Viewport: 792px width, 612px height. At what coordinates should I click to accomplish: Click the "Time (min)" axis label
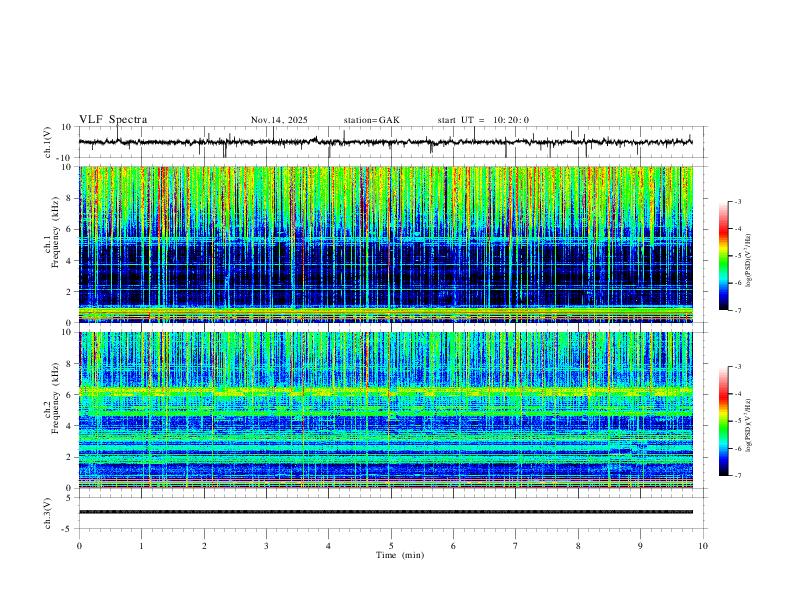[400, 555]
